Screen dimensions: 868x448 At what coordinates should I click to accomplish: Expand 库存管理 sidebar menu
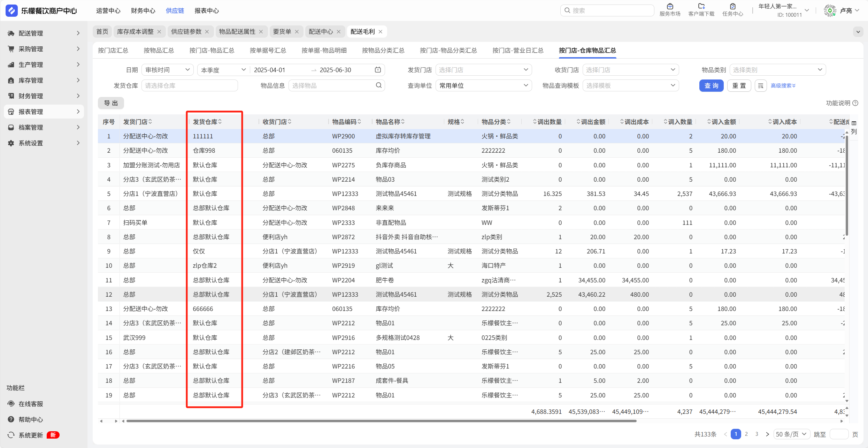point(44,80)
